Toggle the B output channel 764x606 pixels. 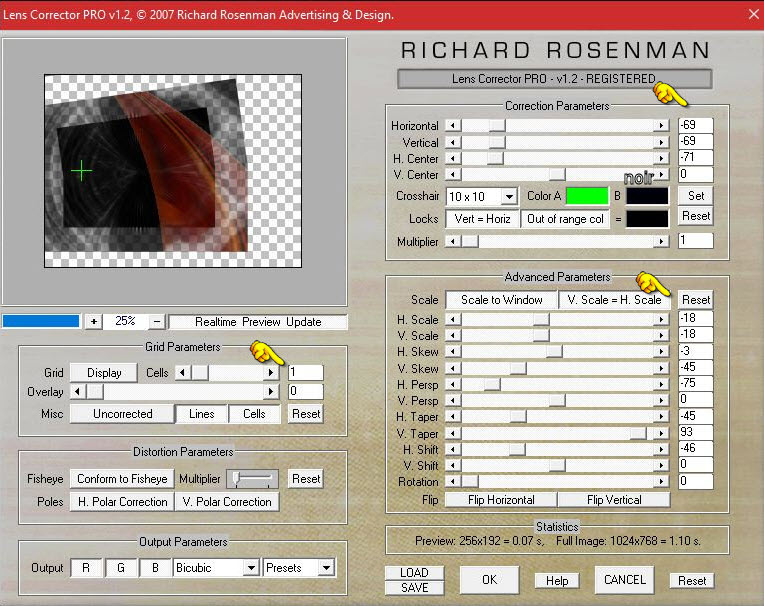tap(155, 568)
